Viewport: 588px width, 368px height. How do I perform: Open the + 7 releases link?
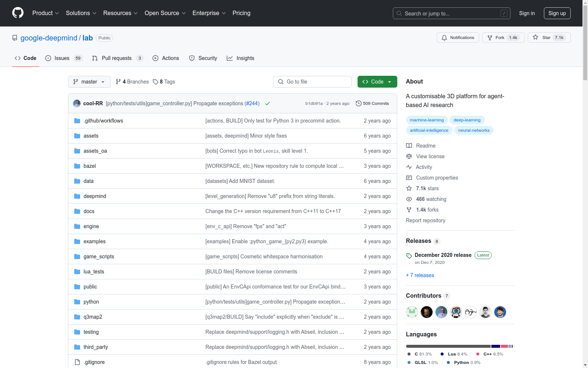[x=420, y=275]
